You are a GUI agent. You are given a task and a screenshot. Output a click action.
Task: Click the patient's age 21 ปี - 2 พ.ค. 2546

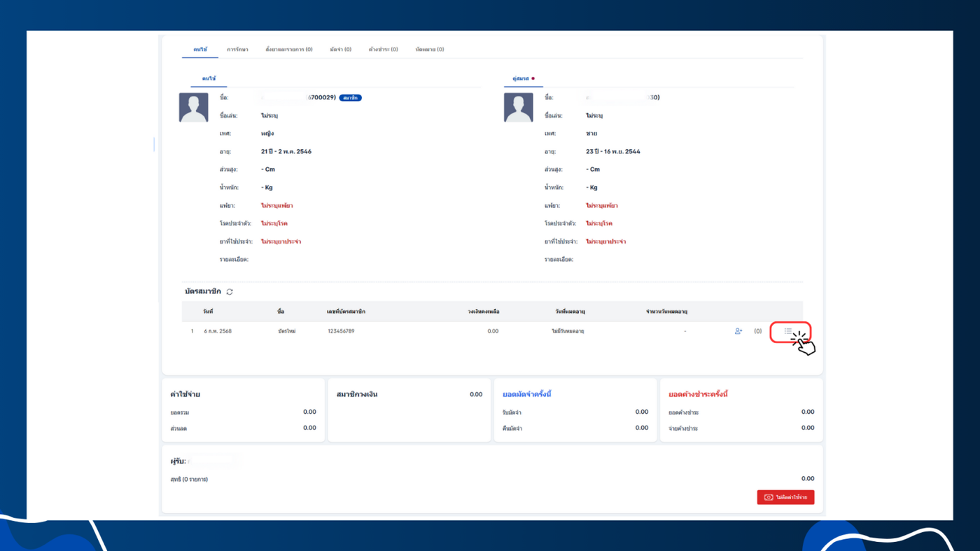point(286,152)
